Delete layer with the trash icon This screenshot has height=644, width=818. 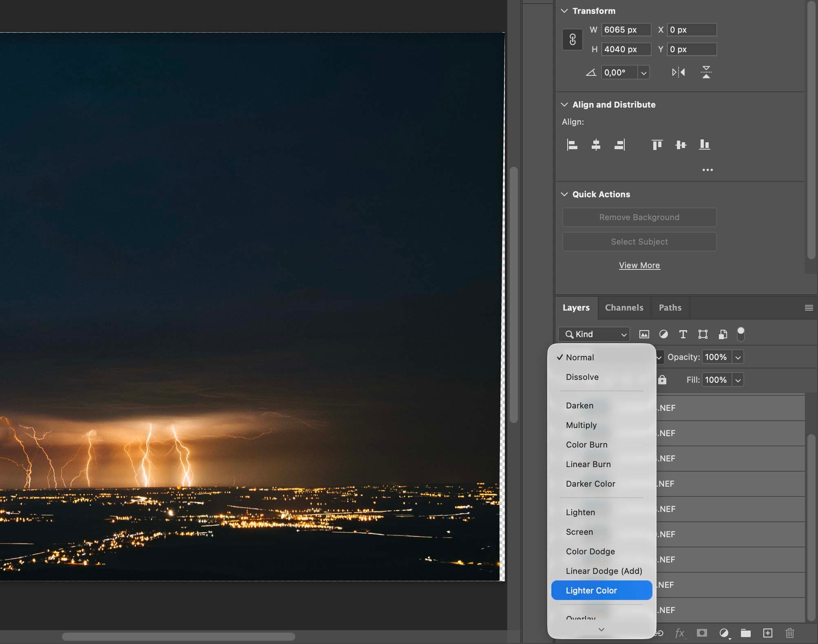point(790,633)
